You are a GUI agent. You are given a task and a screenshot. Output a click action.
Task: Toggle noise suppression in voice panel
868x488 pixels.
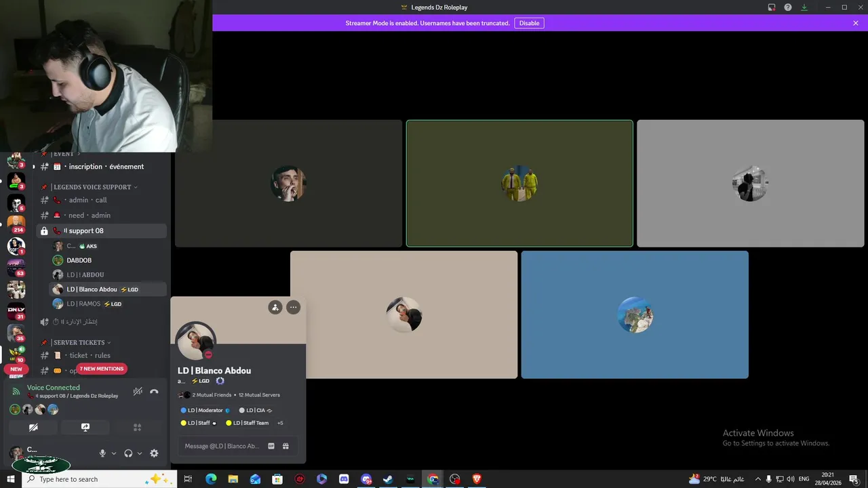coord(138,391)
